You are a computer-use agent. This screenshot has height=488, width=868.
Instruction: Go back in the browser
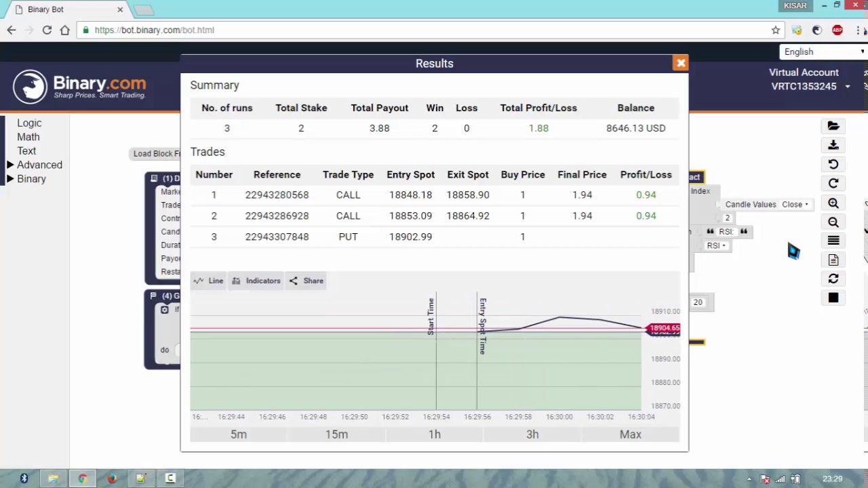pyautogui.click(x=12, y=30)
